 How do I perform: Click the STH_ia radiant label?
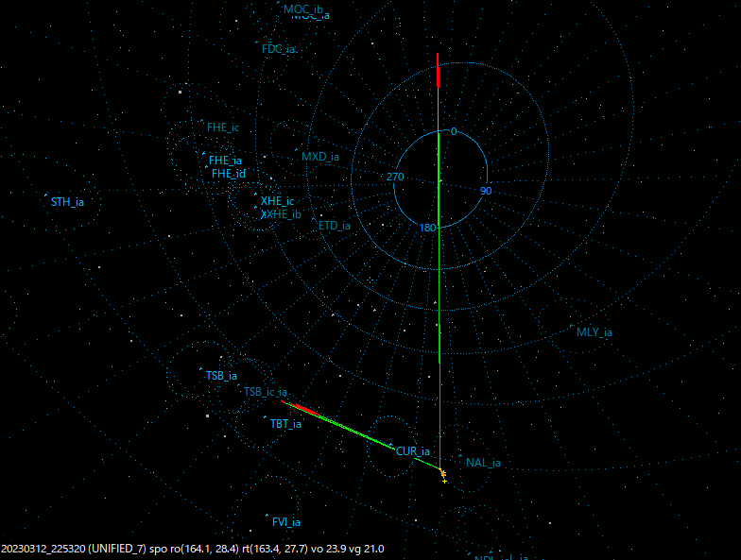[x=67, y=202]
